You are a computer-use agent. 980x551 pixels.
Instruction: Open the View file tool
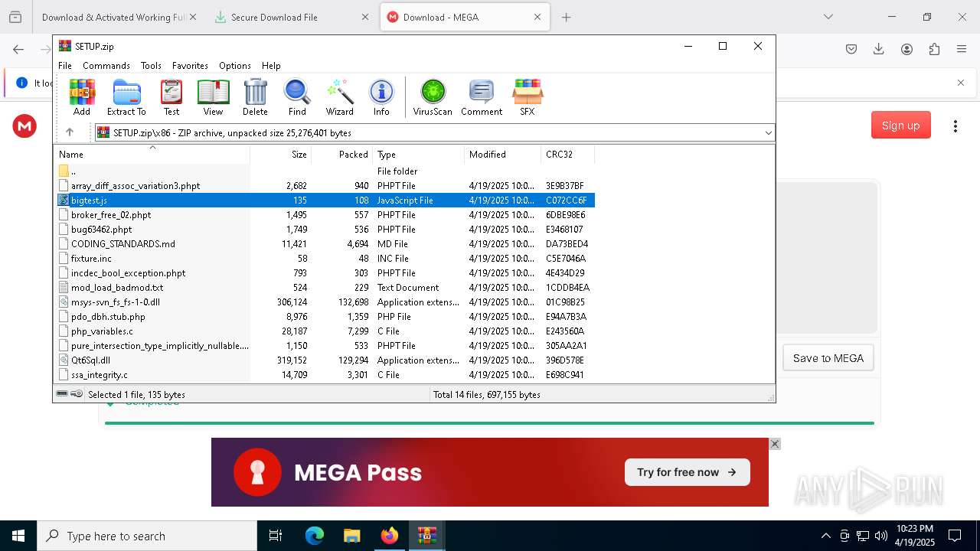point(213,97)
